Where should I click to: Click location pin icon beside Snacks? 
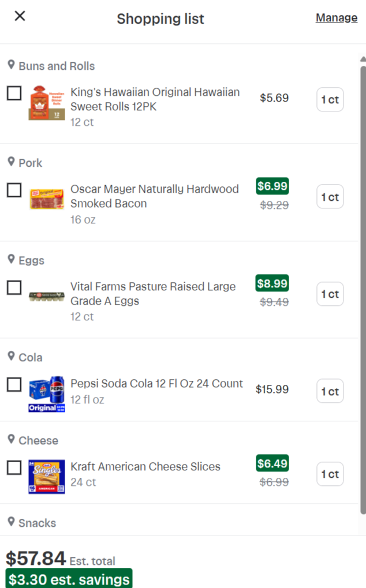tap(11, 521)
